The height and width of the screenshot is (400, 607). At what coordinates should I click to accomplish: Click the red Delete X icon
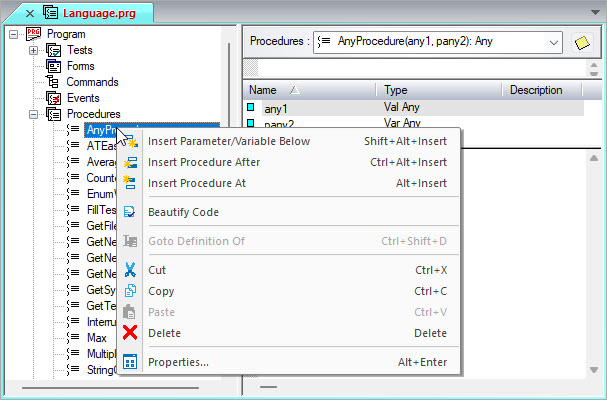[130, 333]
